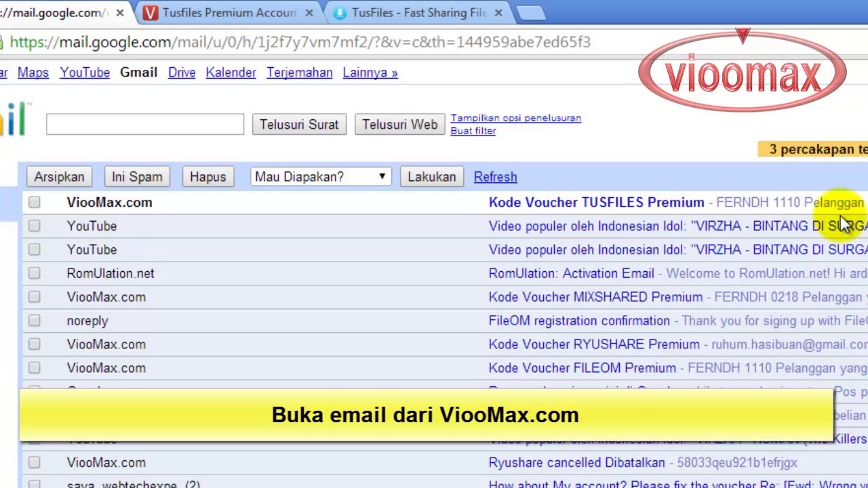
Task: Open Tampilkan opsi penelusuran link
Action: click(516, 118)
